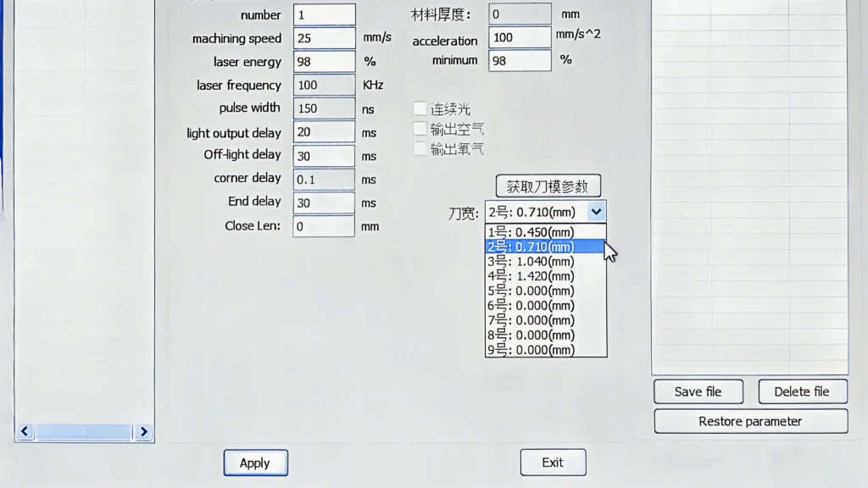
Task: Click the Restore parameter button
Action: pos(751,421)
